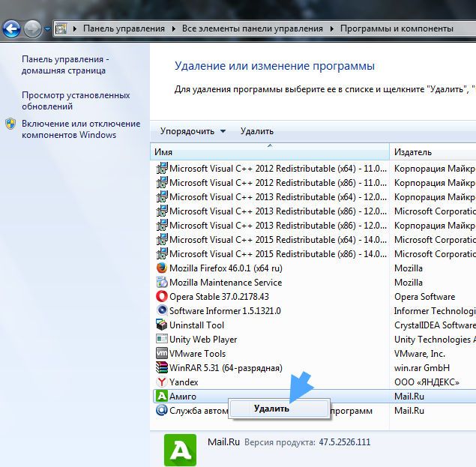Sort the list by the Имя column header

[270, 152]
